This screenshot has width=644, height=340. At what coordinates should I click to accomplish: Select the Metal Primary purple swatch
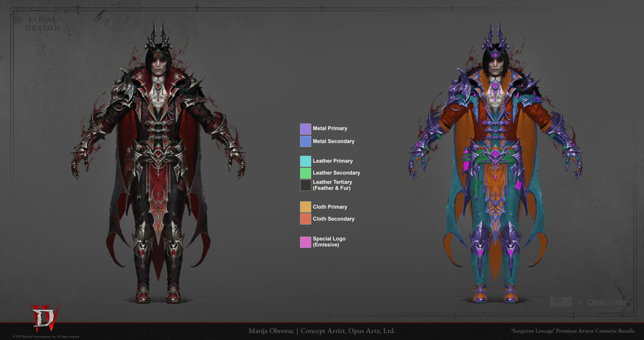click(x=305, y=129)
